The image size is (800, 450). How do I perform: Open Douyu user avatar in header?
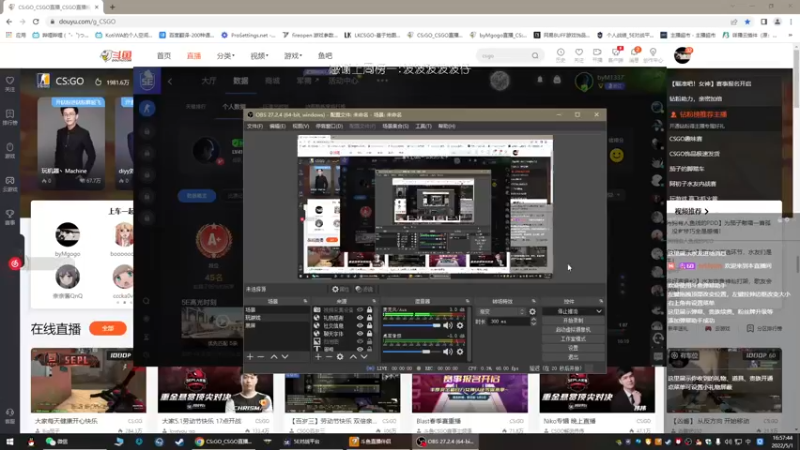click(x=682, y=55)
